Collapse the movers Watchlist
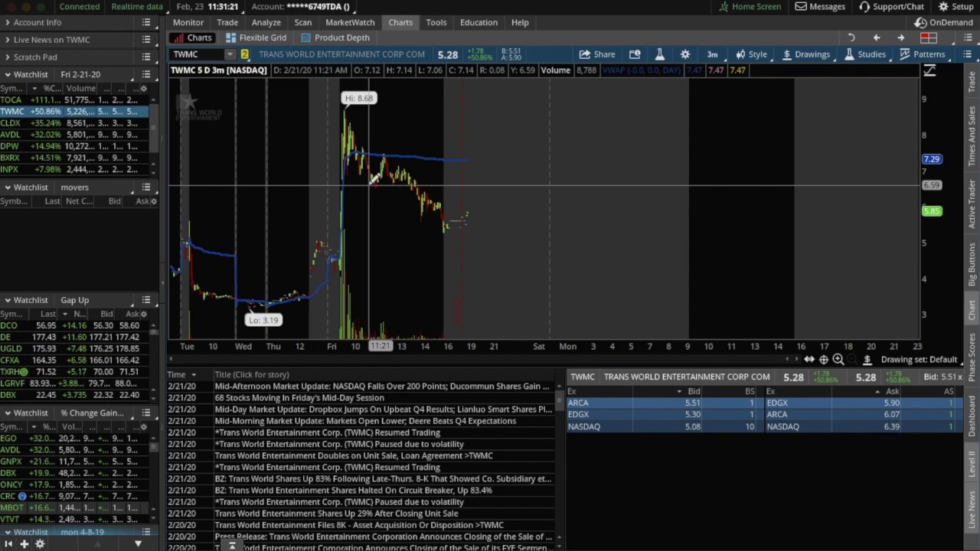980x551 pixels. (x=7, y=187)
